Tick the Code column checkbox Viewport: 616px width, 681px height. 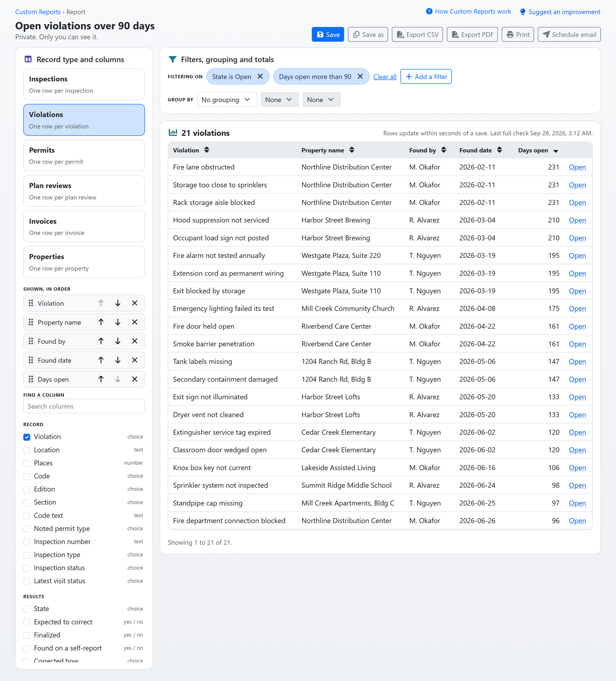coord(27,476)
